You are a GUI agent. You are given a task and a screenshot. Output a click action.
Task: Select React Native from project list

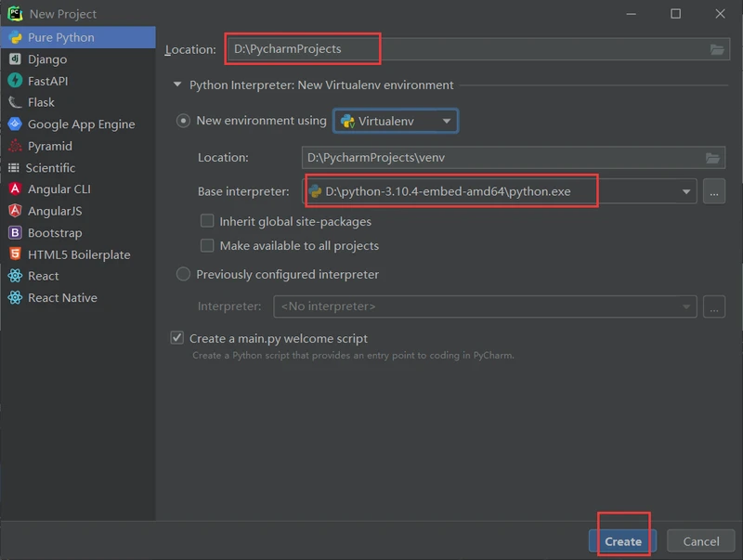click(x=61, y=298)
